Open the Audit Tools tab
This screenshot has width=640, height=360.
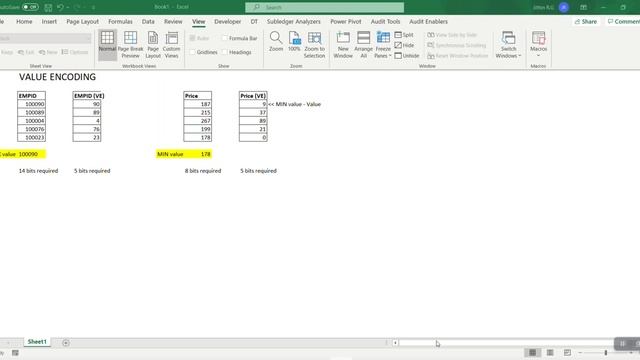tap(385, 21)
